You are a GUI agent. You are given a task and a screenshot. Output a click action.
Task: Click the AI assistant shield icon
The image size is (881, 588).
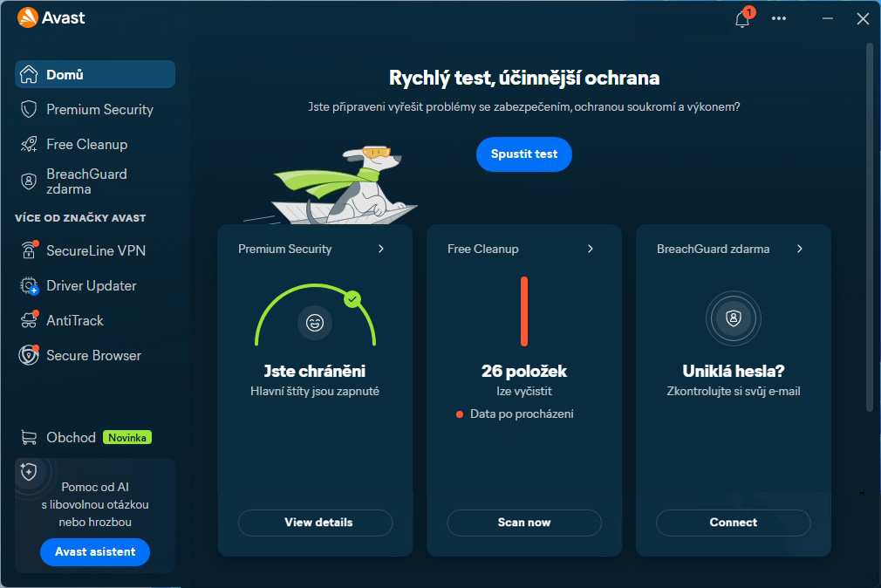(29, 472)
